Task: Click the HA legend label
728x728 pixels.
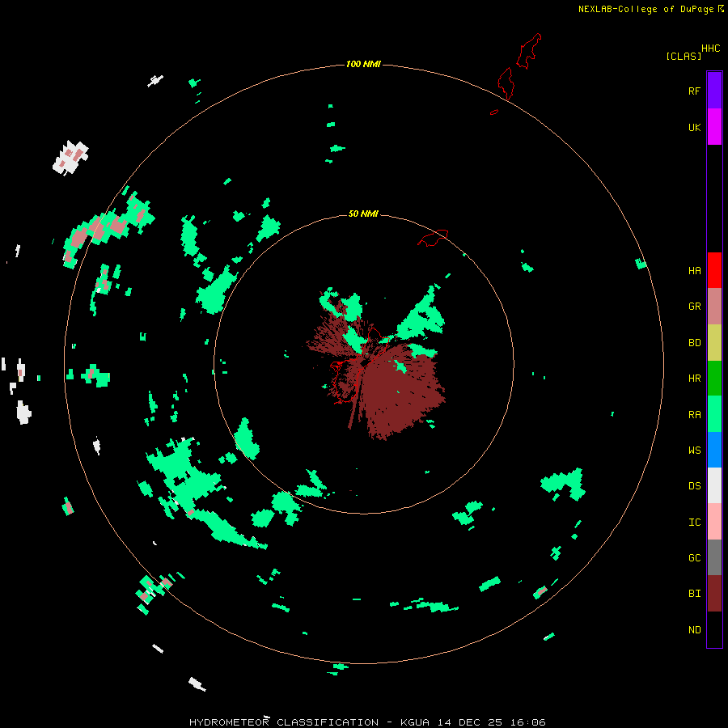Action: pyautogui.click(x=694, y=271)
